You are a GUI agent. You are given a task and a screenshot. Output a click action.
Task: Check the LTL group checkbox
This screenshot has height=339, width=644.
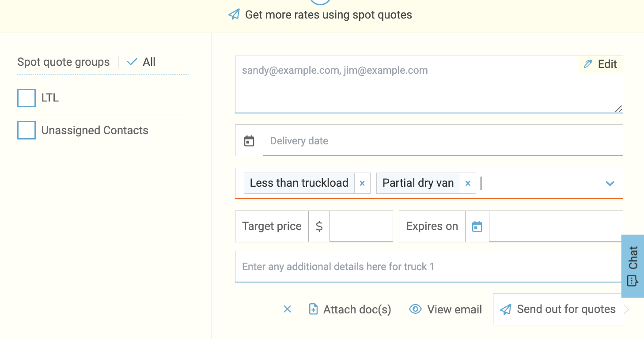27,98
